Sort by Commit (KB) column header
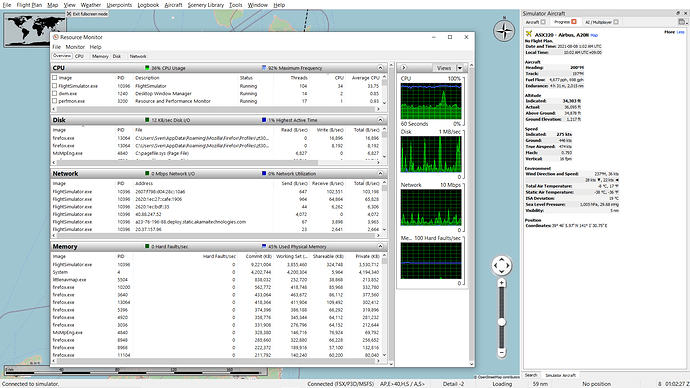 pos(259,256)
